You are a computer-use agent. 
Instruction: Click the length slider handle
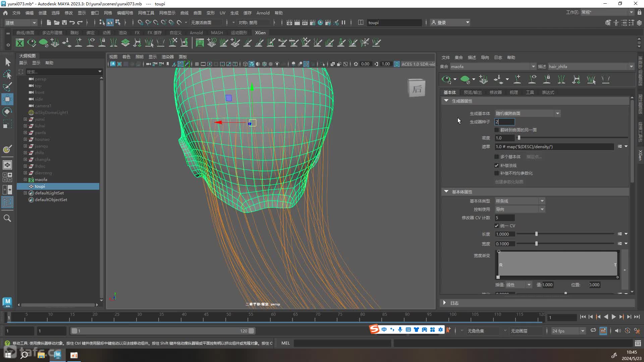pos(536,234)
